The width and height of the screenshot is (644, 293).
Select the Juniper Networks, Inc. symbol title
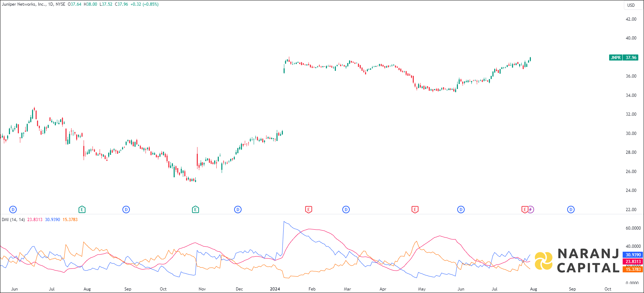pos(24,4)
